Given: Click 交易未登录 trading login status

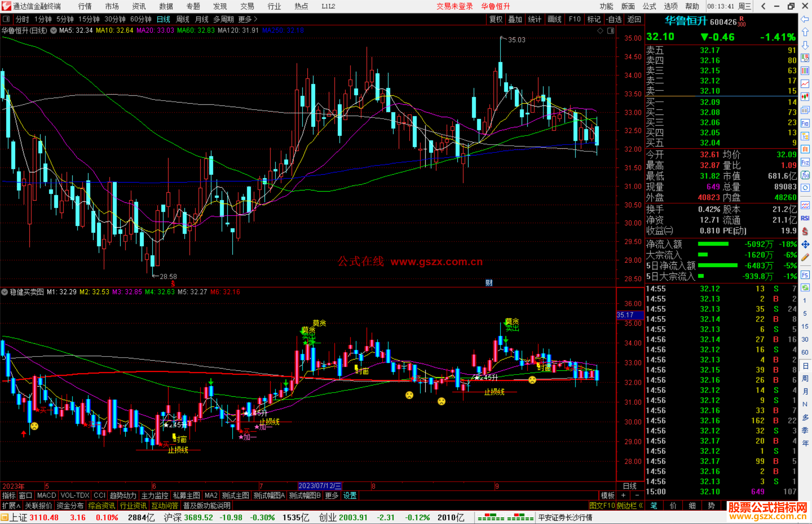Looking at the screenshot, I should [454, 6].
